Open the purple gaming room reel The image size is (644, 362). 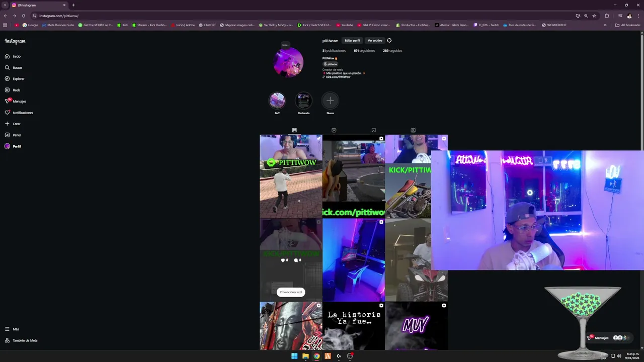click(354, 260)
